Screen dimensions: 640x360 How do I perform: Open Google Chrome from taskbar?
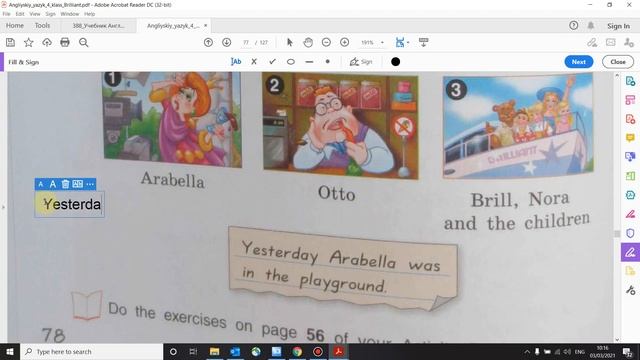pos(297,351)
